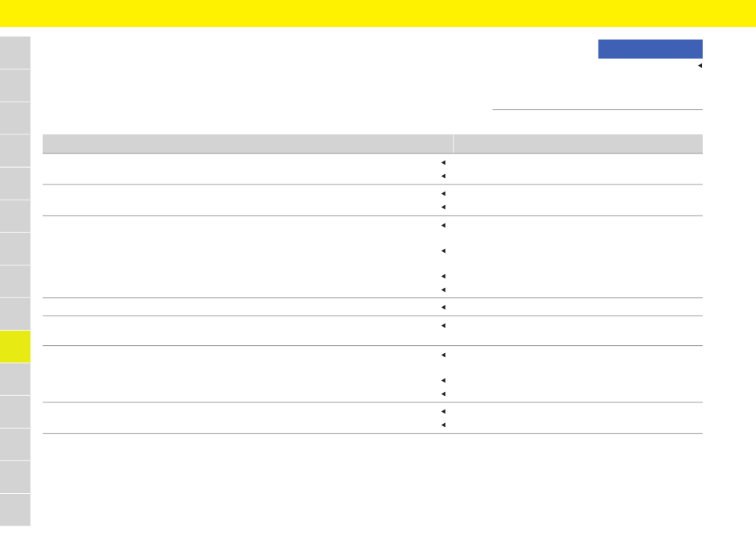Image resolution: width=756 pixels, height=559 pixels.
Task: Click the top triangle arrow in the third table row
Action: (443, 226)
